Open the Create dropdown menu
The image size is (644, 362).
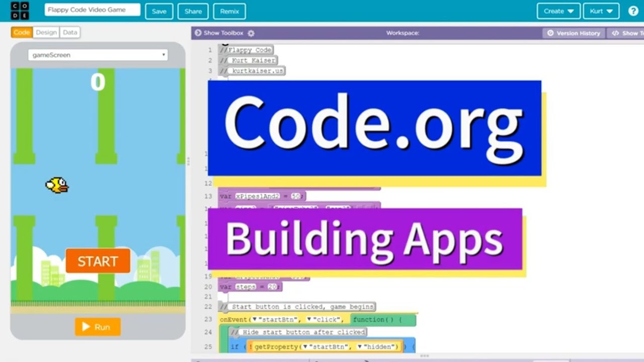click(x=558, y=11)
